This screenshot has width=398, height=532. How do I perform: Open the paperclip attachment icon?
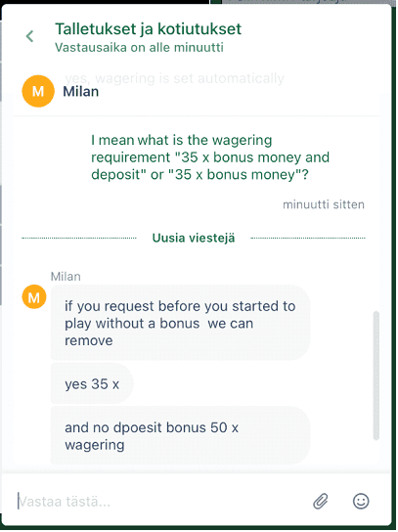(321, 501)
